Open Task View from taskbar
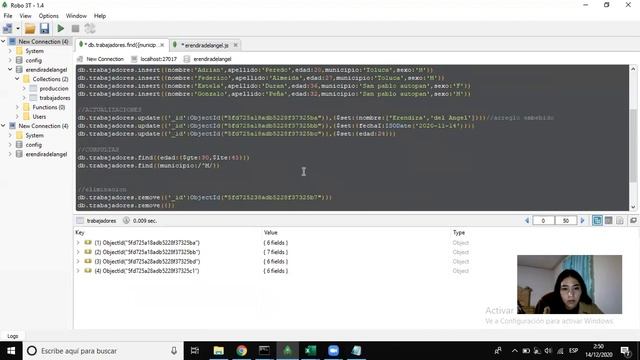The image size is (640, 360). click(x=195, y=351)
